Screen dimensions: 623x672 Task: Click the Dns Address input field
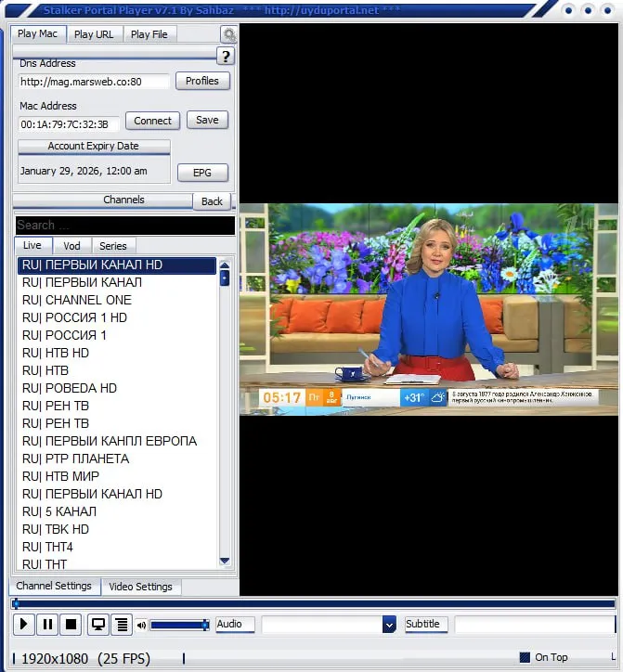point(94,82)
